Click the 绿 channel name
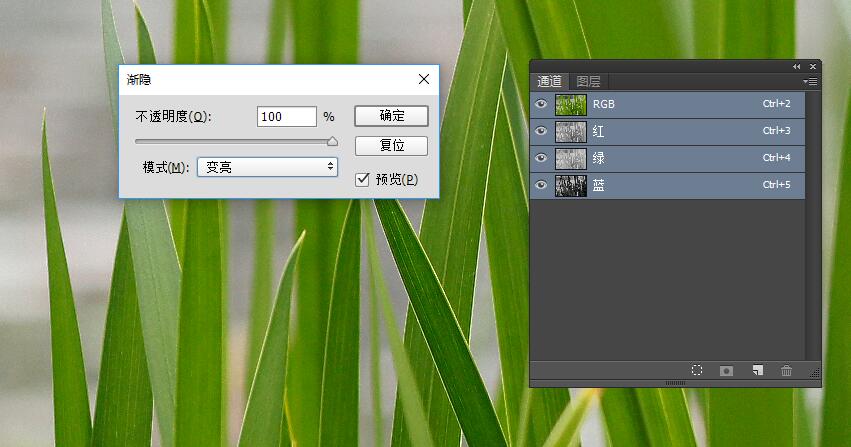851x447 pixels. point(598,158)
